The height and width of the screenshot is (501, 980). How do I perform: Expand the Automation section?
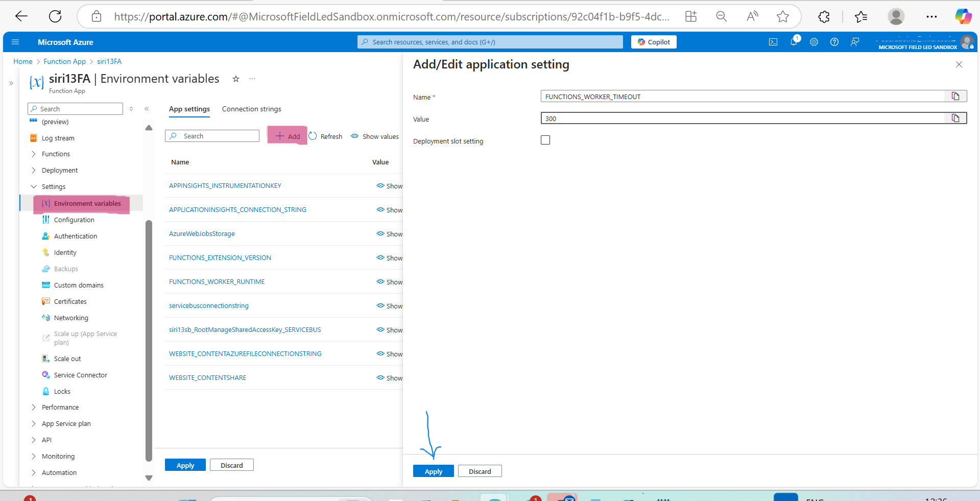point(34,472)
